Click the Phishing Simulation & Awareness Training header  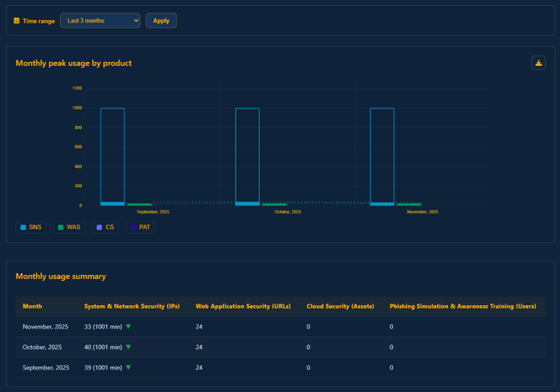pos(462,307)
